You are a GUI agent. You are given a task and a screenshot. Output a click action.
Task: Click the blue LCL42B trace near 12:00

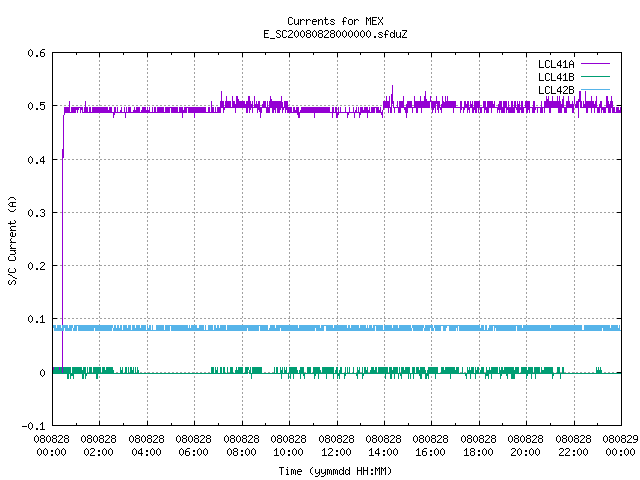(x=337, y=328)
